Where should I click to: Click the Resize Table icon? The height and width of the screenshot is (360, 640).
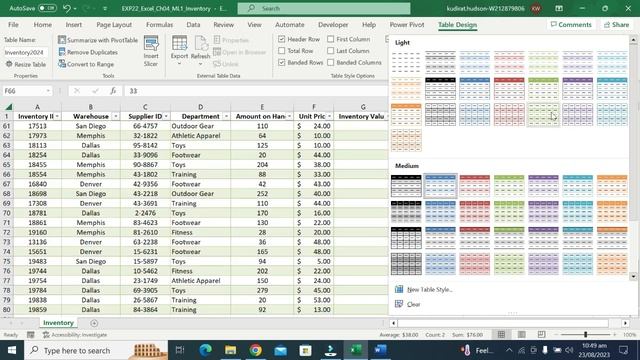coord(9,64)
